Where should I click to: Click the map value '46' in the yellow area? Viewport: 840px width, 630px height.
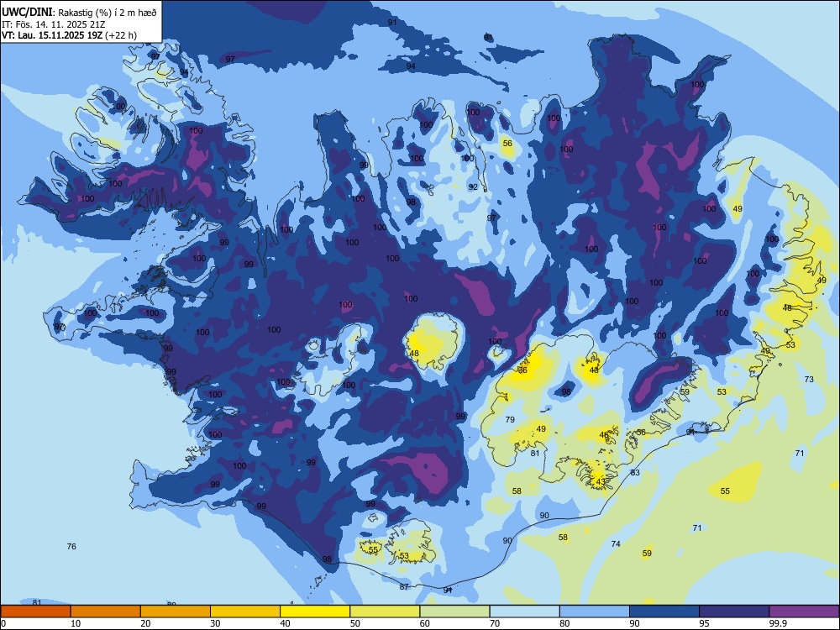click(604, 435)
